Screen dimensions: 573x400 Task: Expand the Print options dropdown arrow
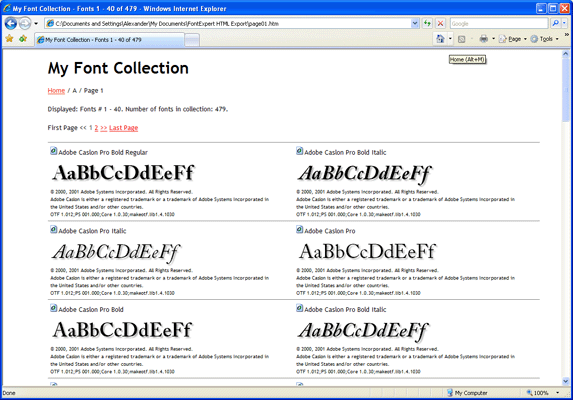493,39
